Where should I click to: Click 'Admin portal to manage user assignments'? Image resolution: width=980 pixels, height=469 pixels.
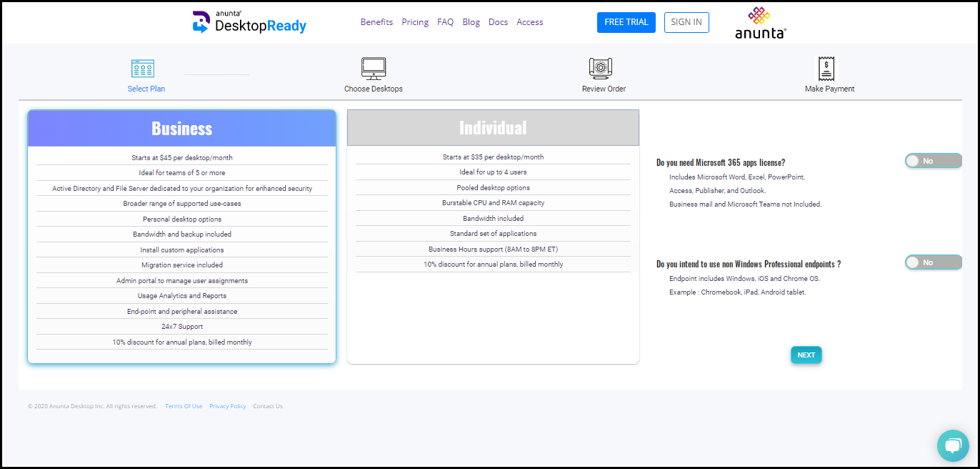pos(182,281)
